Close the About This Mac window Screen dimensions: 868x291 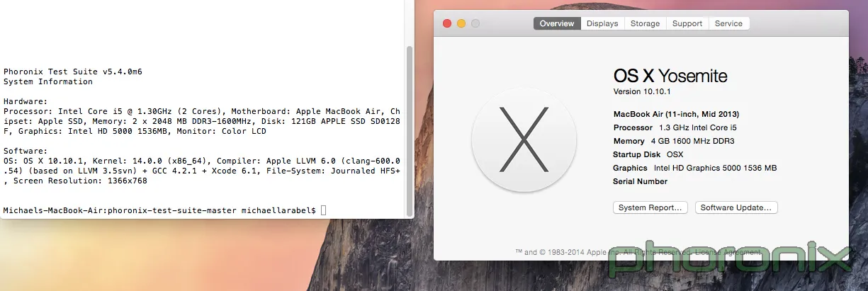(x=447, y=23)
